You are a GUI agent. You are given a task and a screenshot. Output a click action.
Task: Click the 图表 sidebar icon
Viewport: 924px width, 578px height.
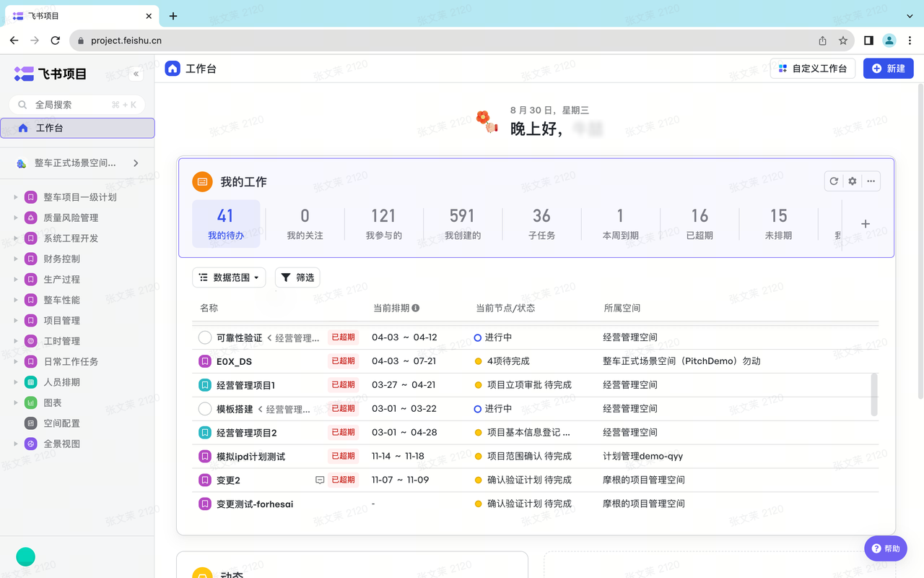tap(31, 402)
